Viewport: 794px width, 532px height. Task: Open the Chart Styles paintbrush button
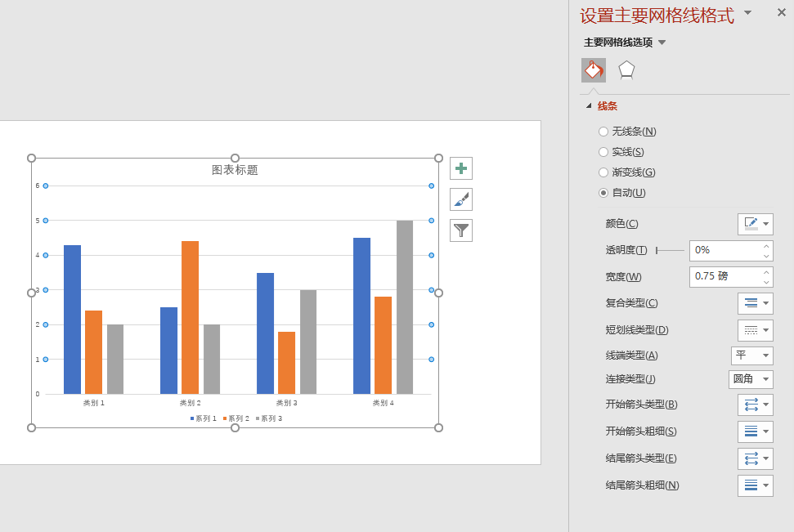point(461,199)
